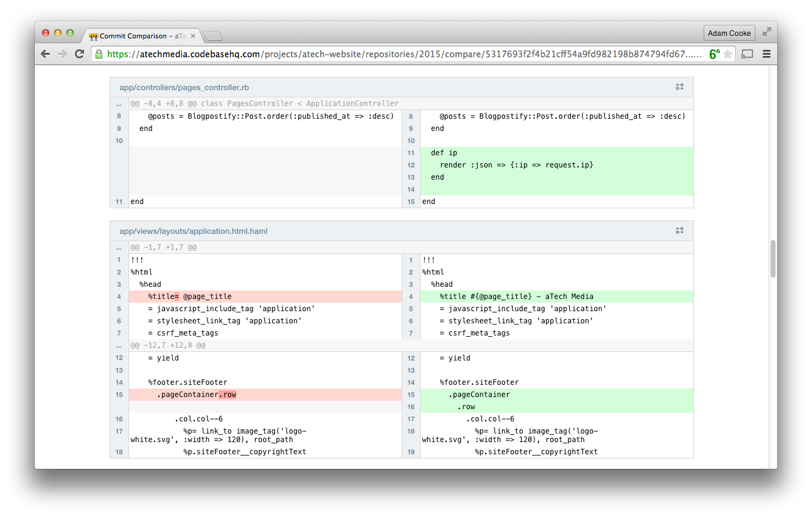812x517 pixels.
Task: Click the added line 'def ip'
Action: [556, 153]
